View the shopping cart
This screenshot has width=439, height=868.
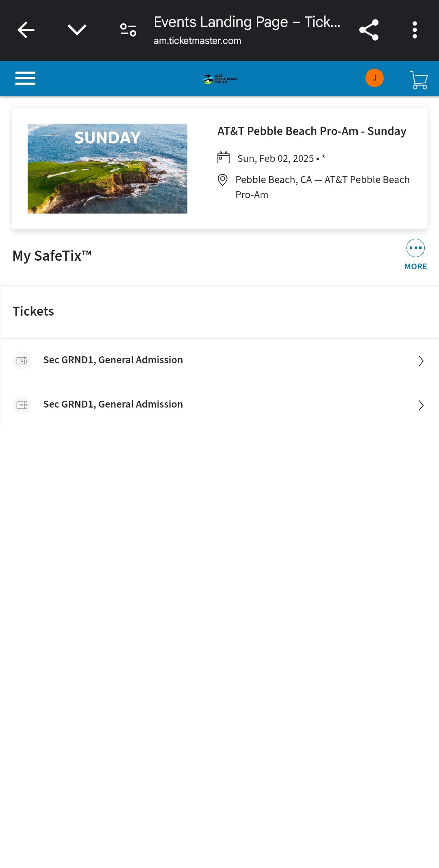419,80
